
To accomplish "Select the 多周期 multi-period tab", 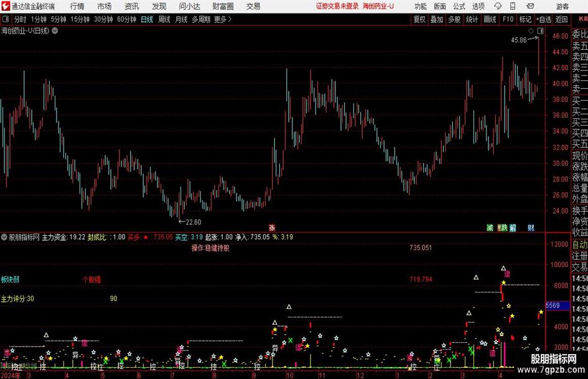I will pyautogui.click(x=201, y=19).
